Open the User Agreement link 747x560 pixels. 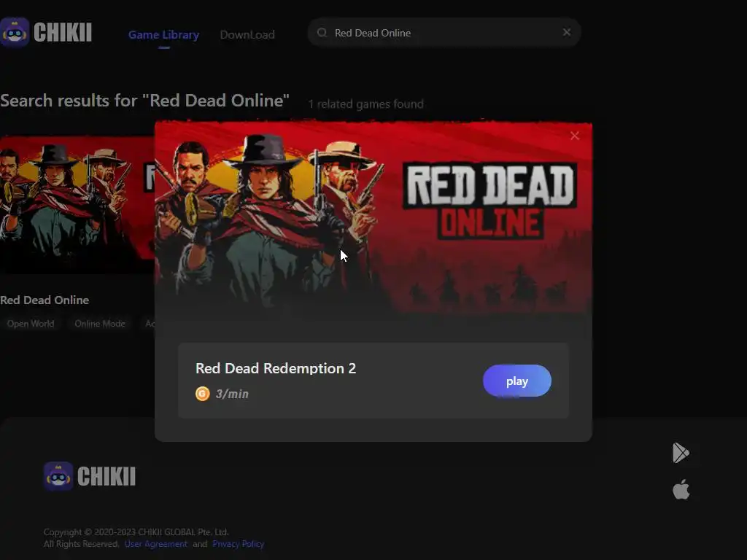coord(156,544)
